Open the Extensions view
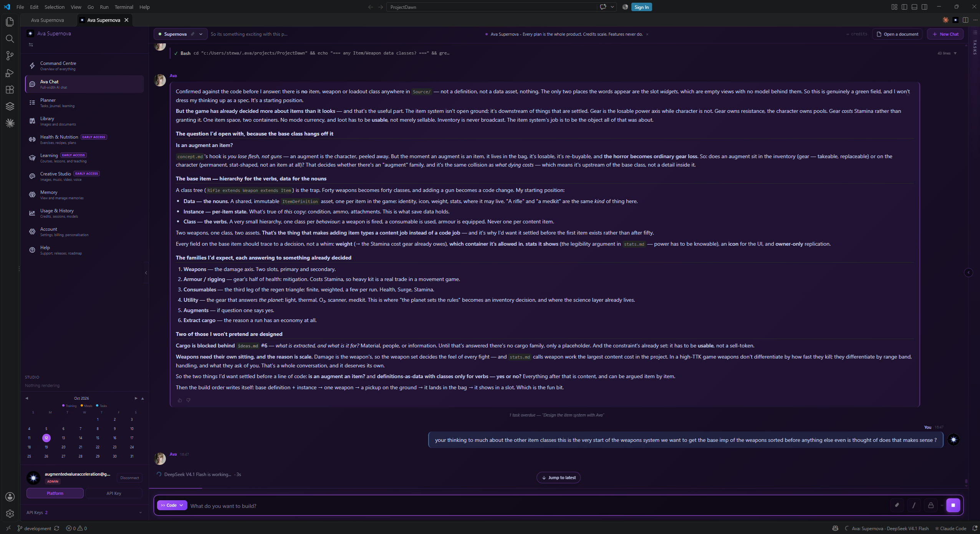Image resolution: width=980 pixels, height=534 pixels. 10,89
